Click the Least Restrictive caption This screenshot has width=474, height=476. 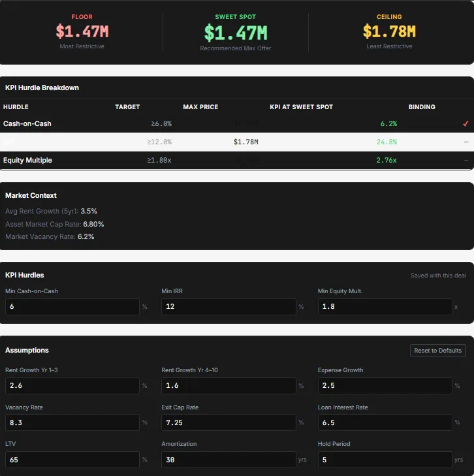click(389, 46)
